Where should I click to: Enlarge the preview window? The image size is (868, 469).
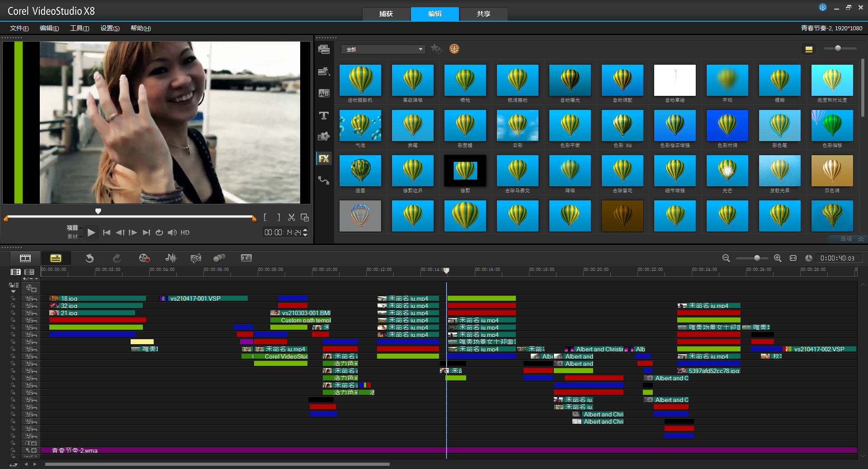[305, 218]
